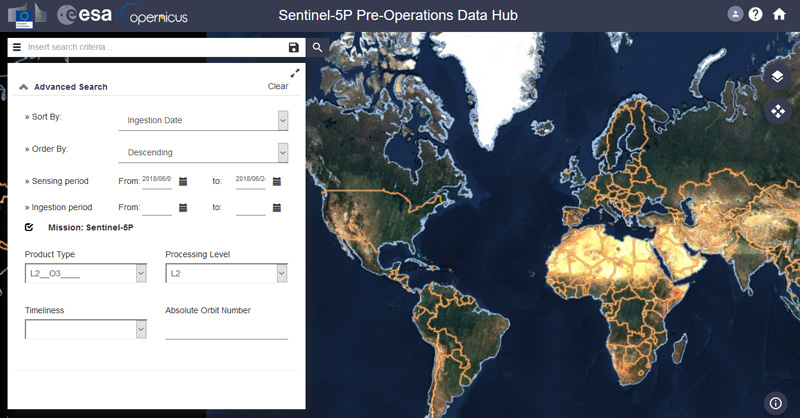Activate the map pan navigation tool
Screen dimensions: 800x418
coord(778,111)
